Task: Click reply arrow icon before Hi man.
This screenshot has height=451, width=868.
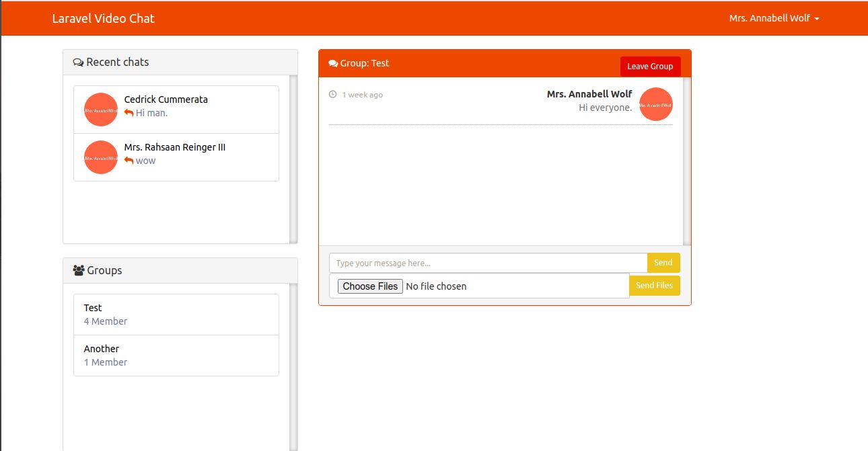Action: point(129,113)
